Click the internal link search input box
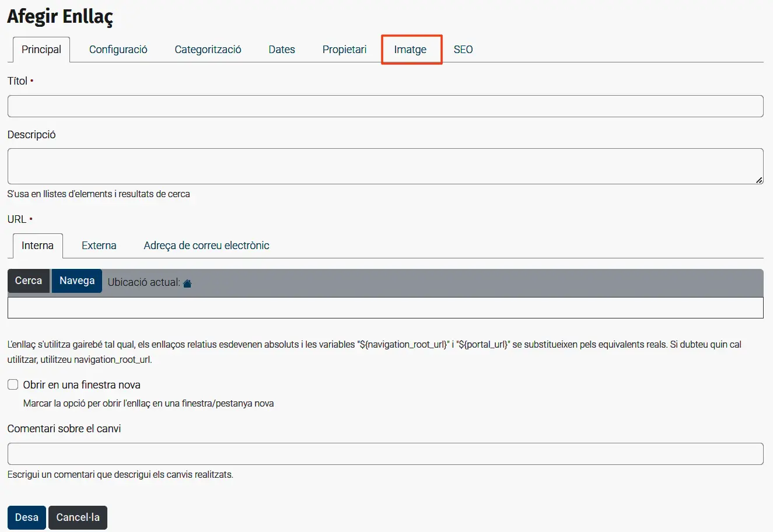Viewport: 773px width, 532px height. (x=385, y=308)
